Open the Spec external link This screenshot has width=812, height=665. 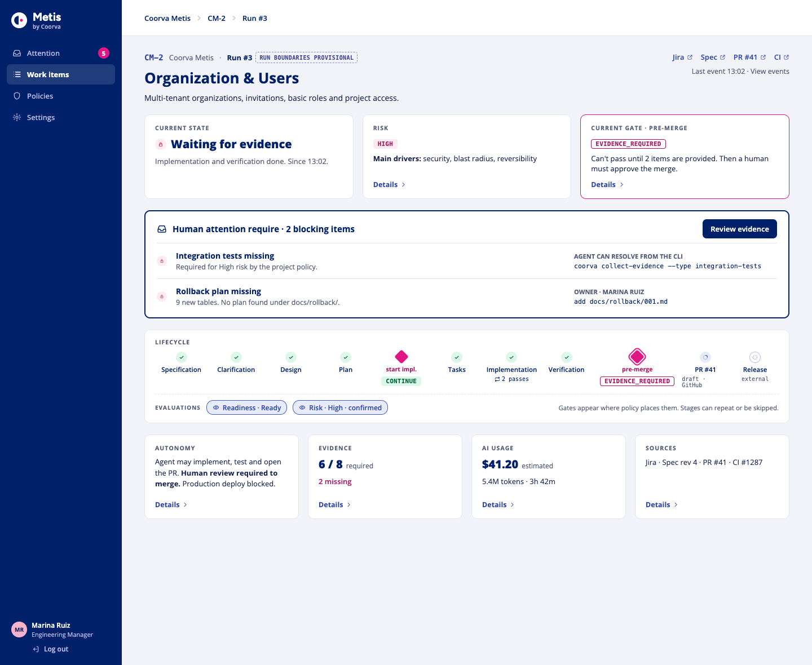pyautogui.click(x=713, y=57)
